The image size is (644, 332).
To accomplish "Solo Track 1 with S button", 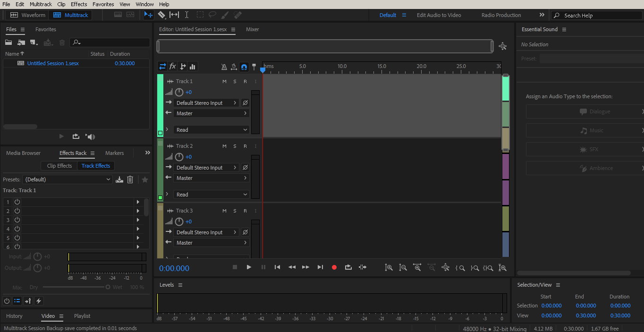I will tap(235, 81).
